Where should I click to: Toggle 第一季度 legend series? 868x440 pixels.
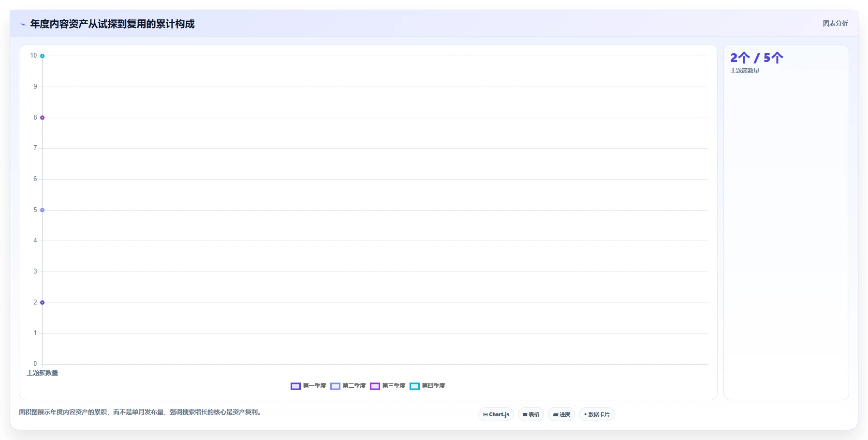(x=308, y=386)
